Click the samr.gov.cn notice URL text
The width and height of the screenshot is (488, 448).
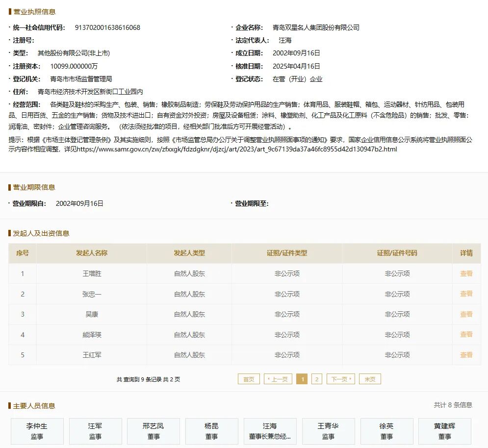click(x=237, y=149)
